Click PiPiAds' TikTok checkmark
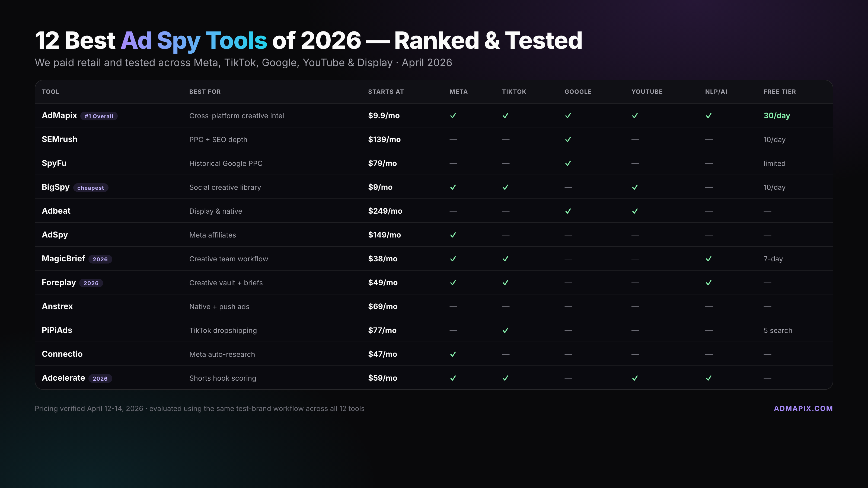This screenshot has height=488, width=868. [x=505, y=330]
